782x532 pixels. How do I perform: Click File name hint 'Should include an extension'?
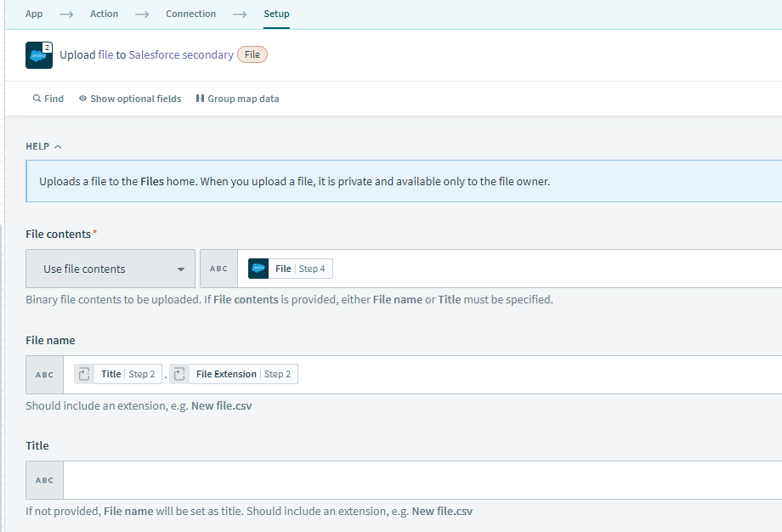point(139,406)
